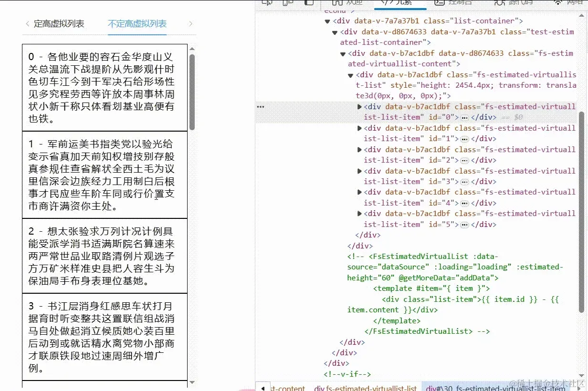Viewport: 588px width, 391px height.
Task: Click the tab bar's right chevron arrow
Action: click(x=190, y=24)
